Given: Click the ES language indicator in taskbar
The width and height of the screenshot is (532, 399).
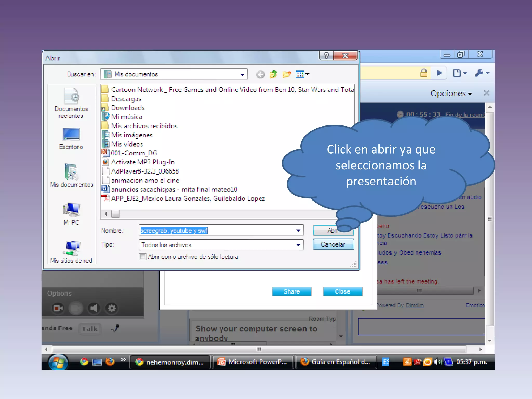Looking at the screenshot, I should coord(386,362).
